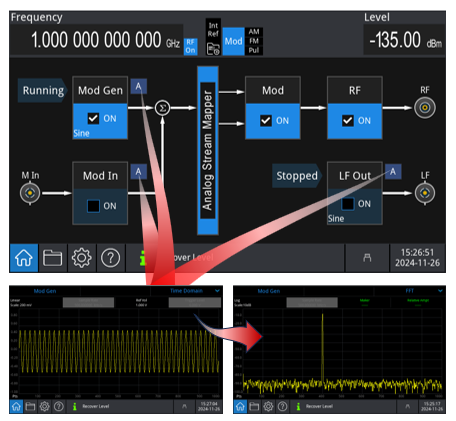Open the file folder in main toolbar
Viewport: 456px width, 421px height.
53,258
